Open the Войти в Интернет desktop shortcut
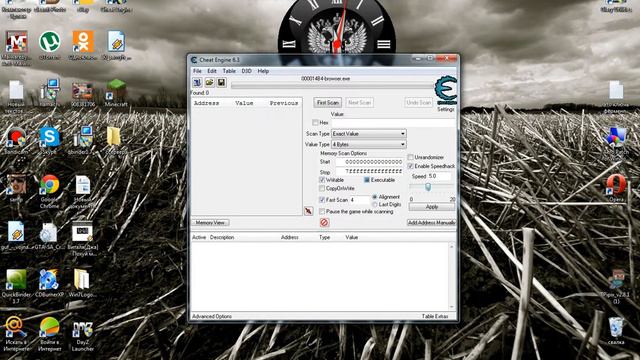 pos(49,334)
